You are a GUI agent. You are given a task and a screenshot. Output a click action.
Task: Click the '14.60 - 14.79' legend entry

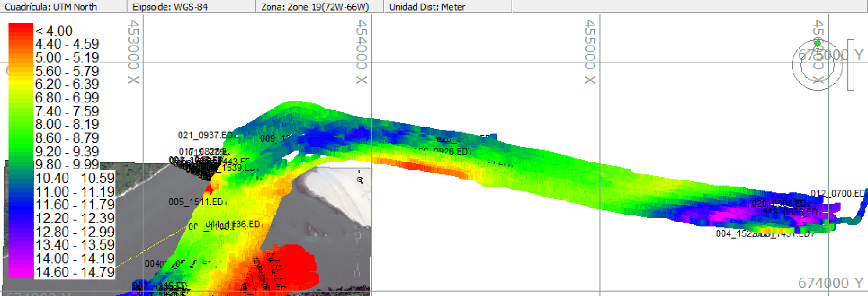[x=75, y=272]
